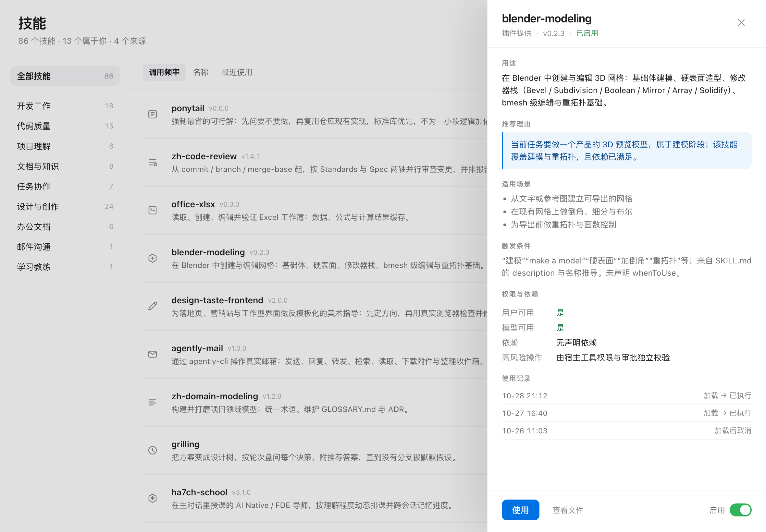Open the 设计与创作 category
The width and height of the screenshot is (766, 532).
(65, 206)
